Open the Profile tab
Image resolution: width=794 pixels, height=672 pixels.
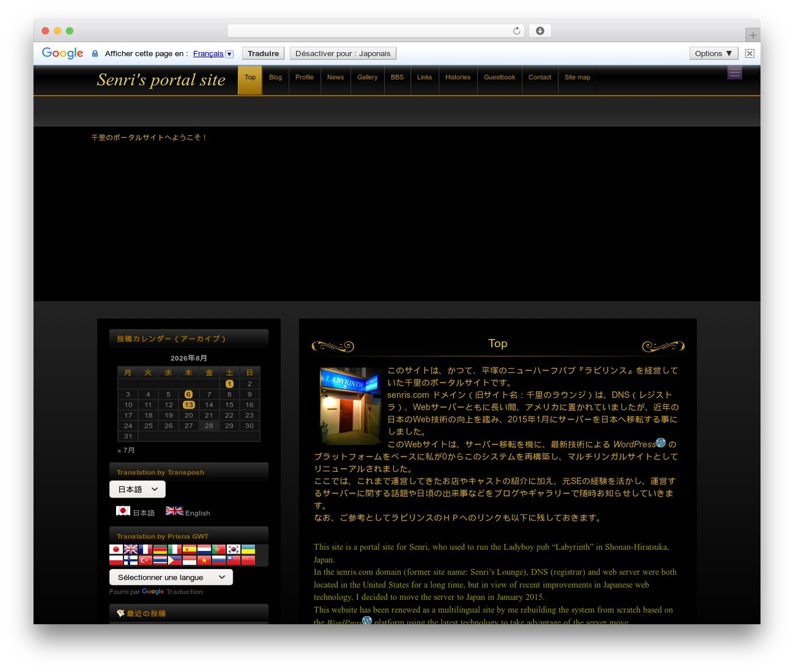(x=305, y=79)
